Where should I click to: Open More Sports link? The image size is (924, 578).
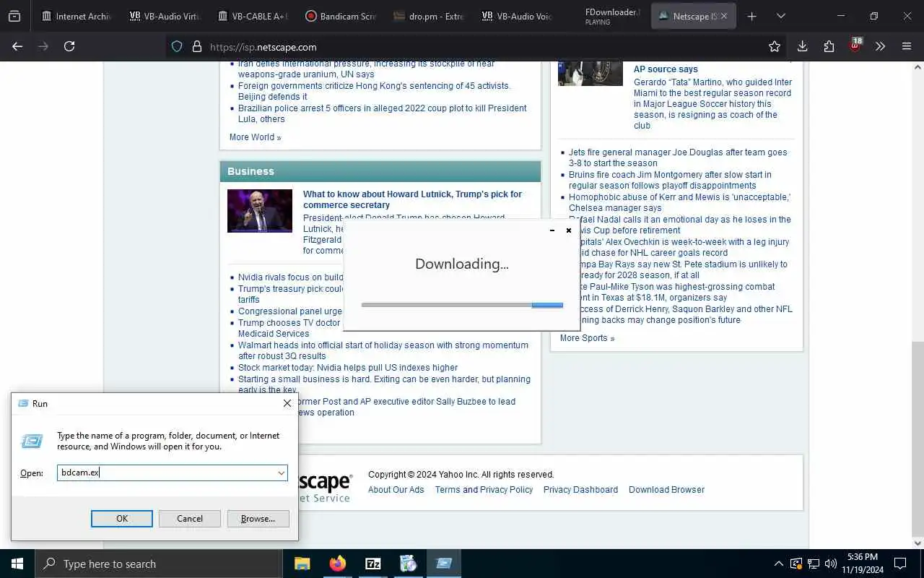[587, 338]
